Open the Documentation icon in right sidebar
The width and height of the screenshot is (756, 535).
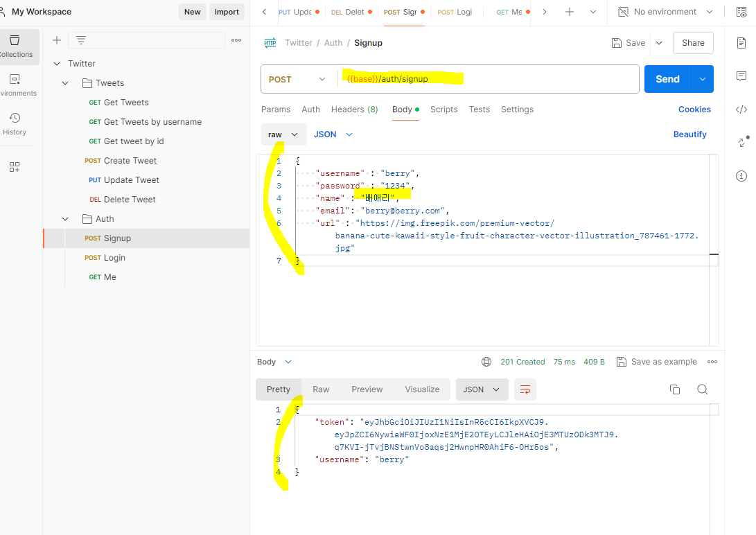pos(741,43)
